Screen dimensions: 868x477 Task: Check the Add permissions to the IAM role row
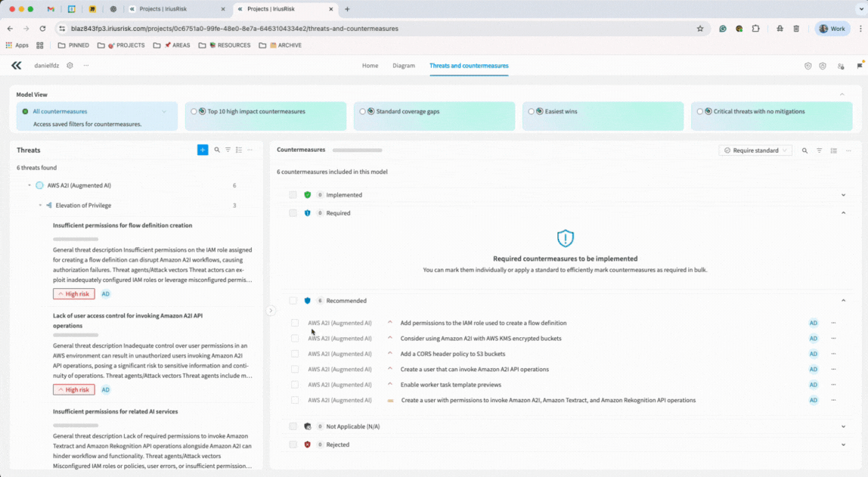click(295, 323)
